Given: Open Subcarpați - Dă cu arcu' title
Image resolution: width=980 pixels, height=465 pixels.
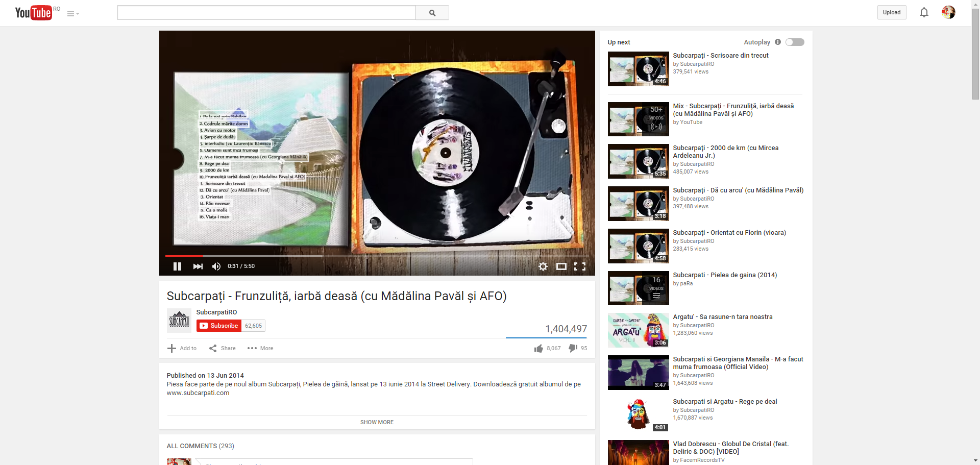Looking at the screenshot, I should [x=738, y=190].
